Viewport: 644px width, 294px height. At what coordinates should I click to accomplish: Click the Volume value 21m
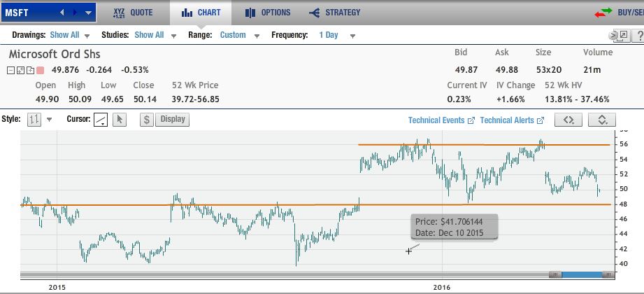click(x=592, y=70)
